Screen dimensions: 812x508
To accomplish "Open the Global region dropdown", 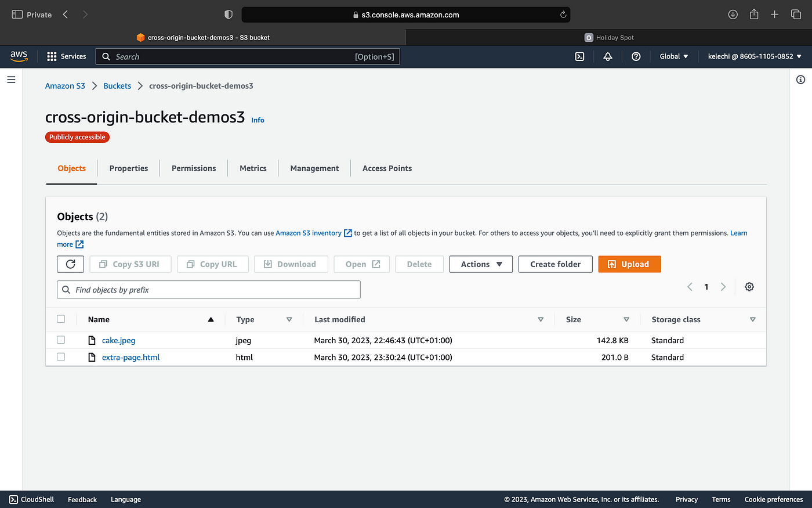I will (x=674, y=56).
